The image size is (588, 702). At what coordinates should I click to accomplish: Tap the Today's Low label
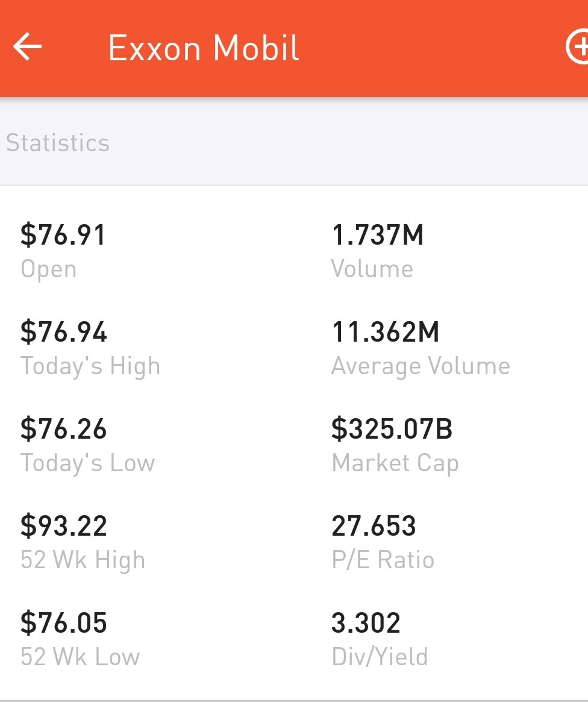[x=88, y=463]
